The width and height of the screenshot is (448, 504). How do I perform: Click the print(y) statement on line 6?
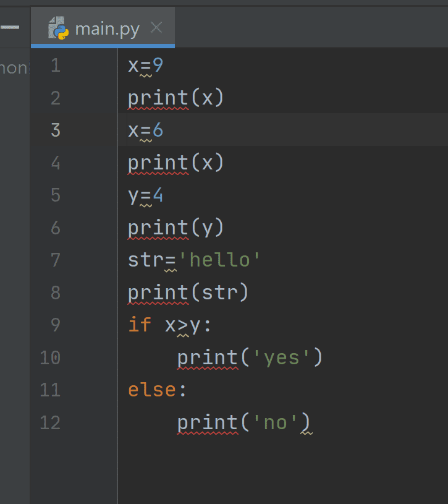tap(175, 228)
